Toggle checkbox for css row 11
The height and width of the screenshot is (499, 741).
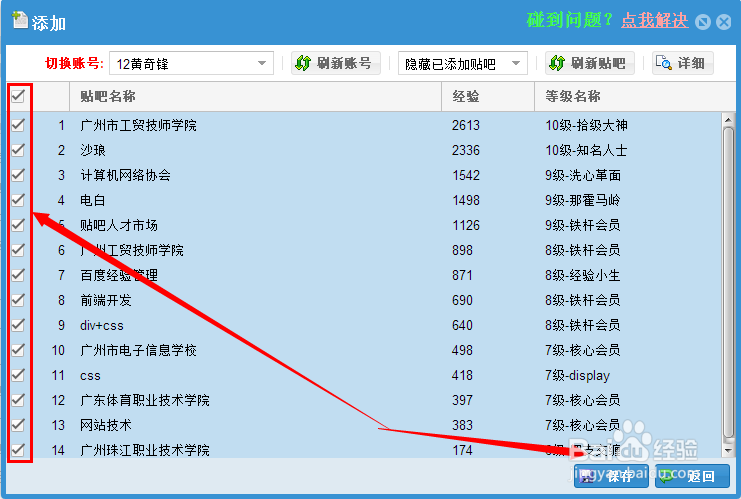pyautogui.click(x=18, y=375)
